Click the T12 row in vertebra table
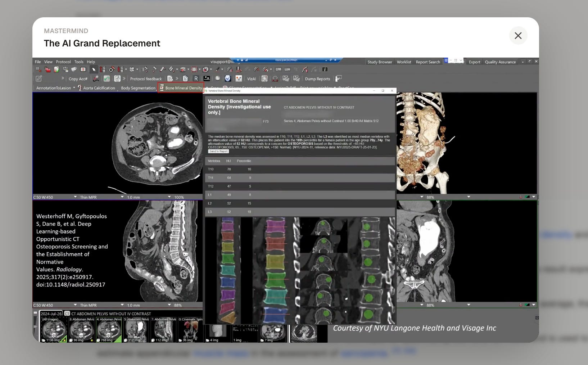 point(300,186)
